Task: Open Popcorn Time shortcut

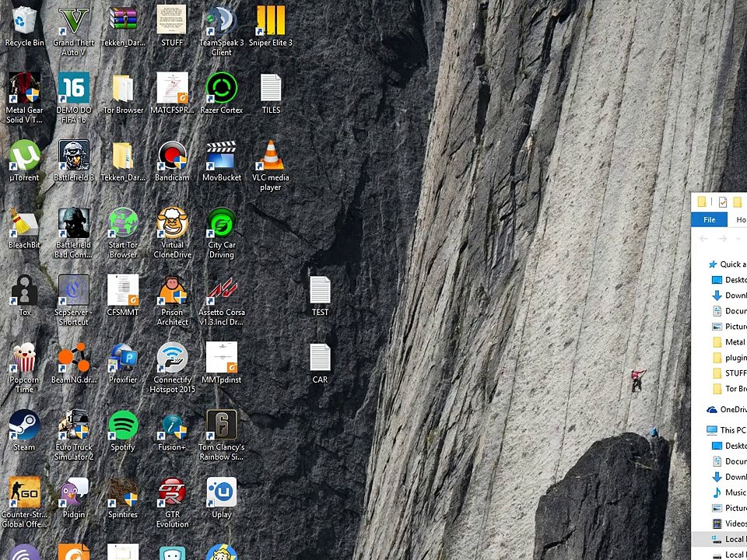Action: tap(24, 368)
